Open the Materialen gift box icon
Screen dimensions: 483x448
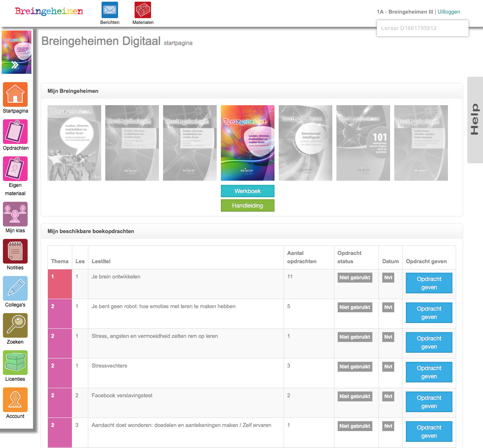click(x=142, y=10)
